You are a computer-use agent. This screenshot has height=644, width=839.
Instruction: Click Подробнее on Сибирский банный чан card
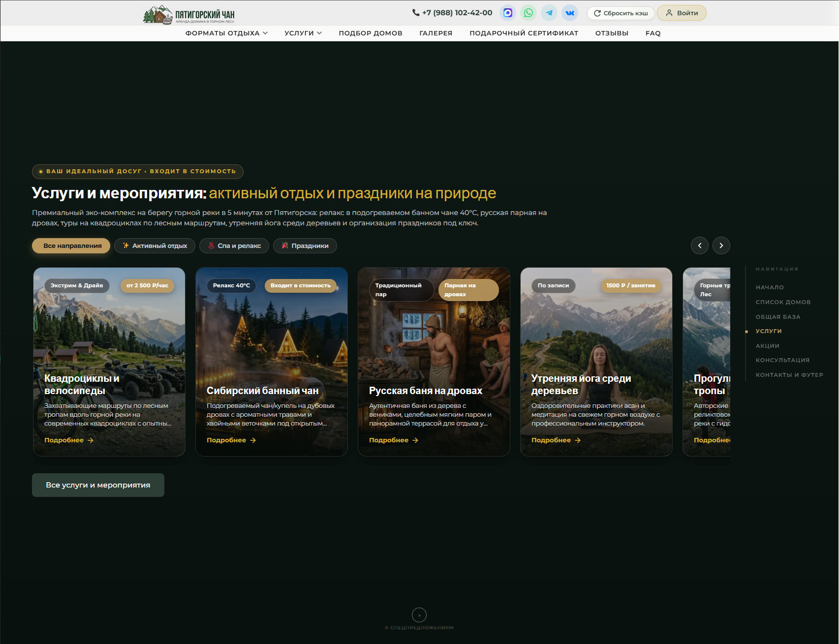(x=231, y=440)
